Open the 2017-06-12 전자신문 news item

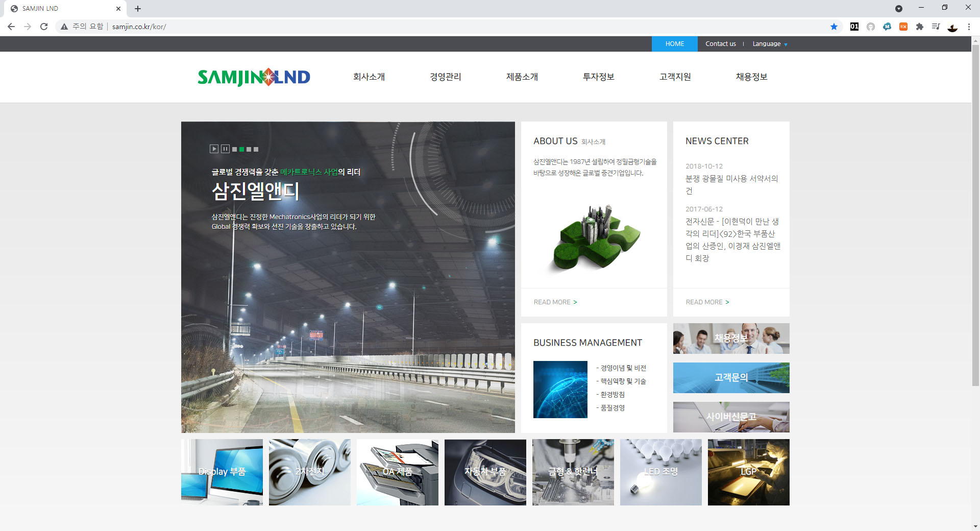coord(733,240)
